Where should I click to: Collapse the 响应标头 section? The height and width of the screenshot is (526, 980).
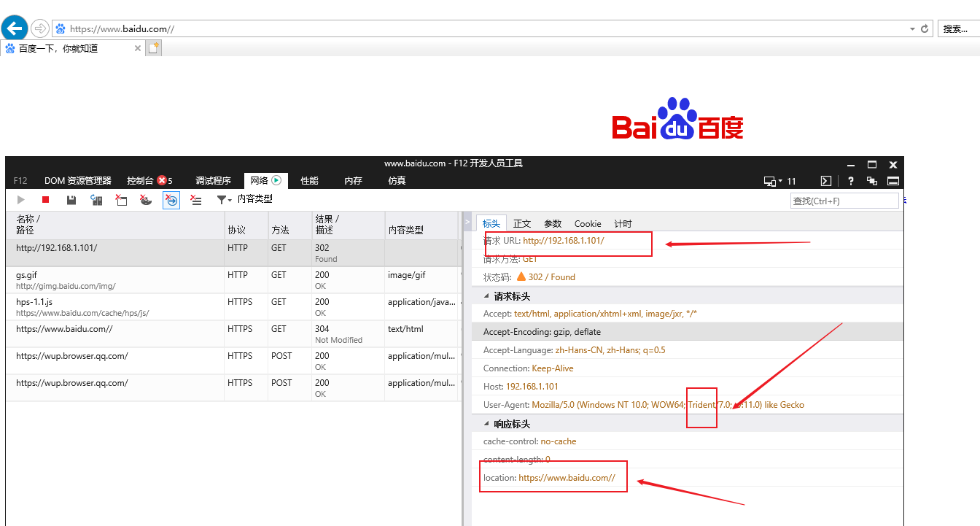click(x=487, y=424)
